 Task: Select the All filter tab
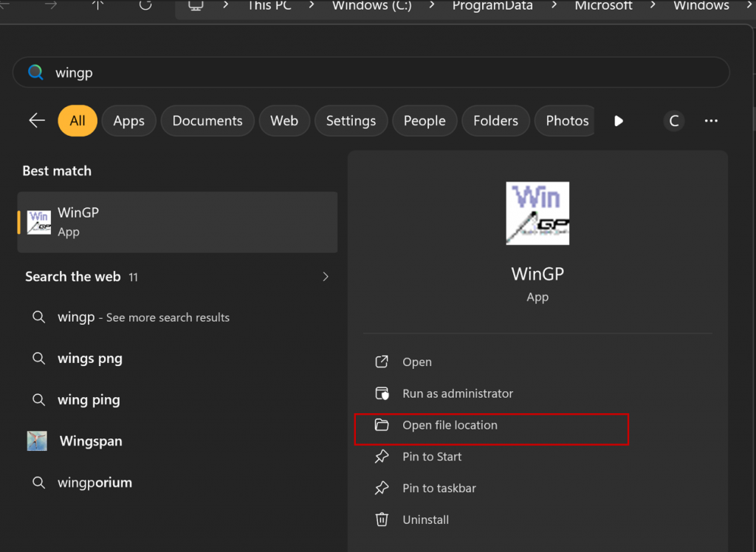pos(78,121)
